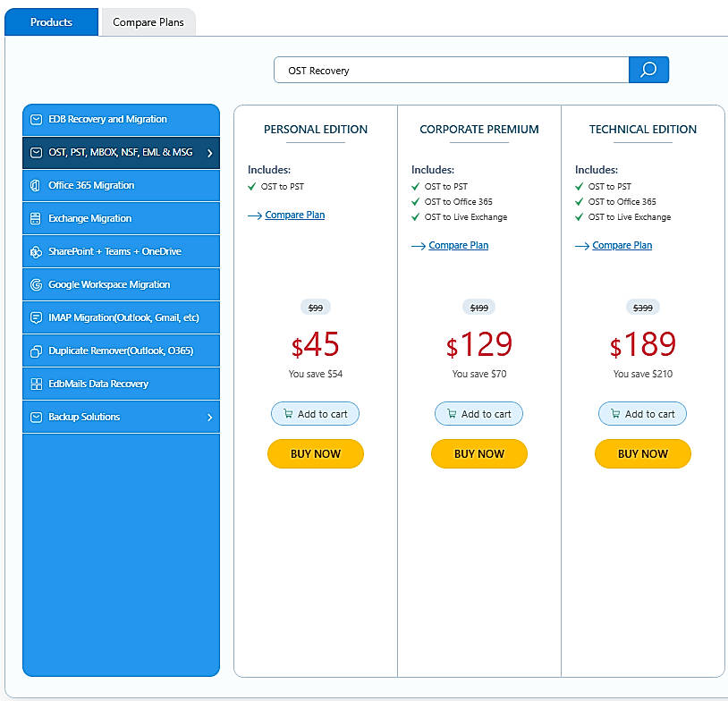728x701 pixels.
Task: Click the search magnifier icon button
Action: tap(648, 70)
